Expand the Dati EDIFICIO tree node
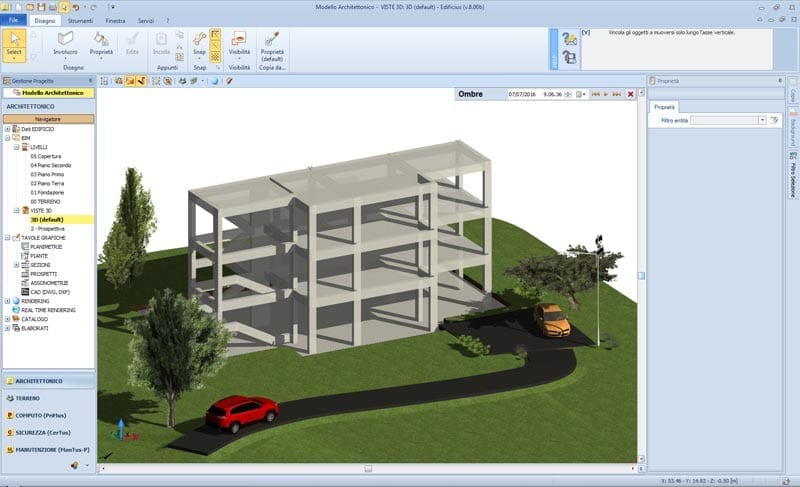Viewport: 800px width, 487px height. click(x=7, y=129)
